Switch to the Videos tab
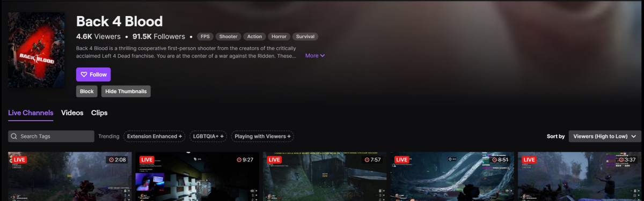Viewport: 644px width, 201px height. pos(72,113)
